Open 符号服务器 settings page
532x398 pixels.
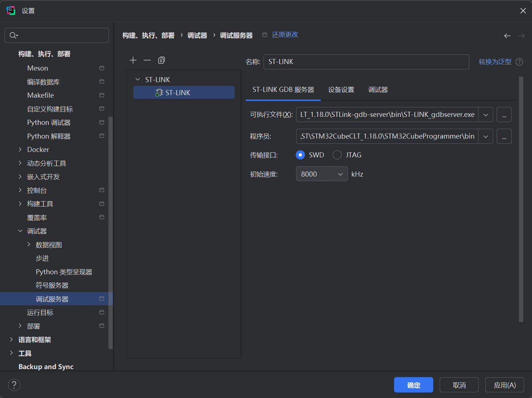52,285
